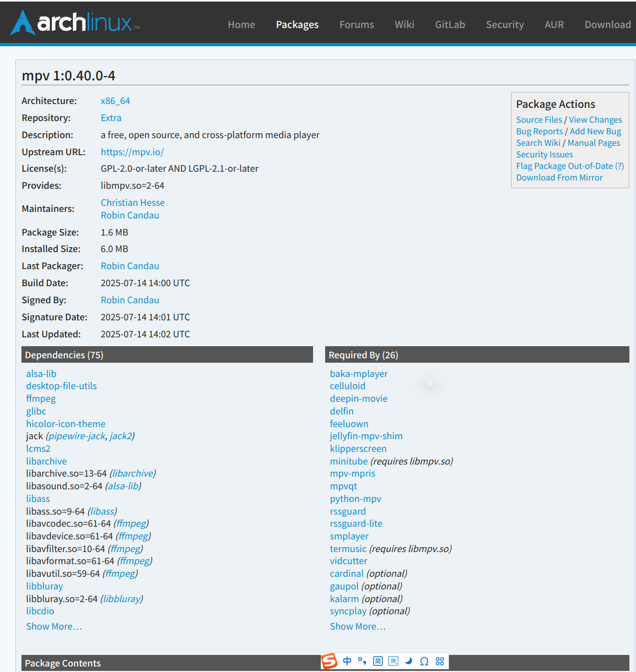Open the Extra repository link
Screen dimensions: 636x672
[x=111, y=118]
